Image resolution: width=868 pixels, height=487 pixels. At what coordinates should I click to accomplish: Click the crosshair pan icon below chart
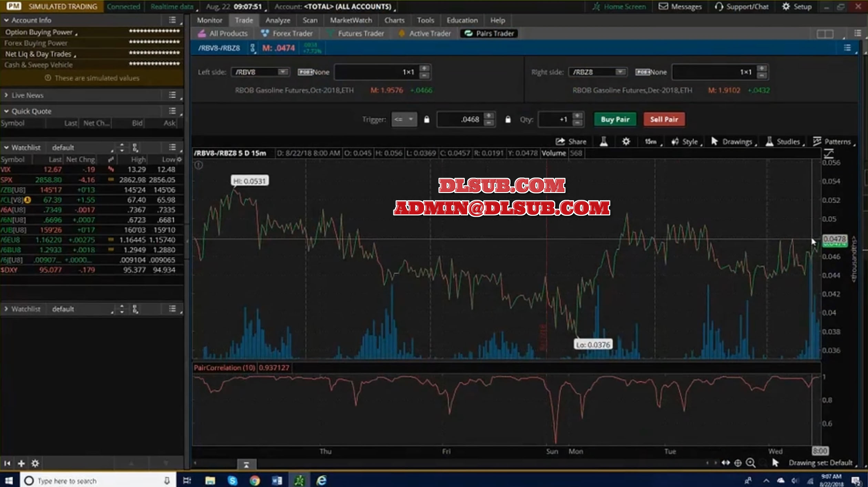pos(738,463)
